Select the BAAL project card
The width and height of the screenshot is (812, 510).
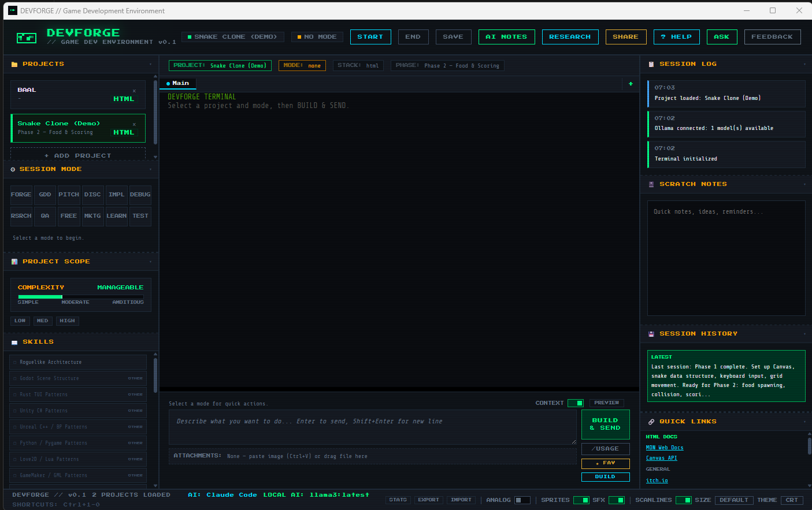pos(78,95)
